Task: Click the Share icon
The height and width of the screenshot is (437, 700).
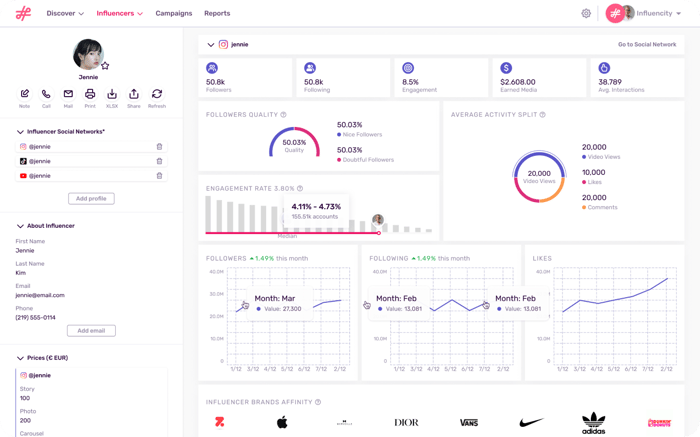Action: (134, 94)
